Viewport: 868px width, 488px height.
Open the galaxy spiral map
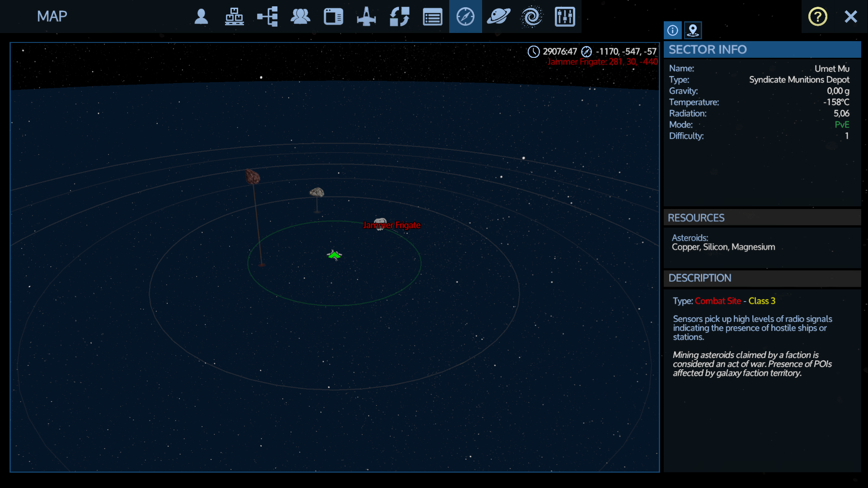531,17
